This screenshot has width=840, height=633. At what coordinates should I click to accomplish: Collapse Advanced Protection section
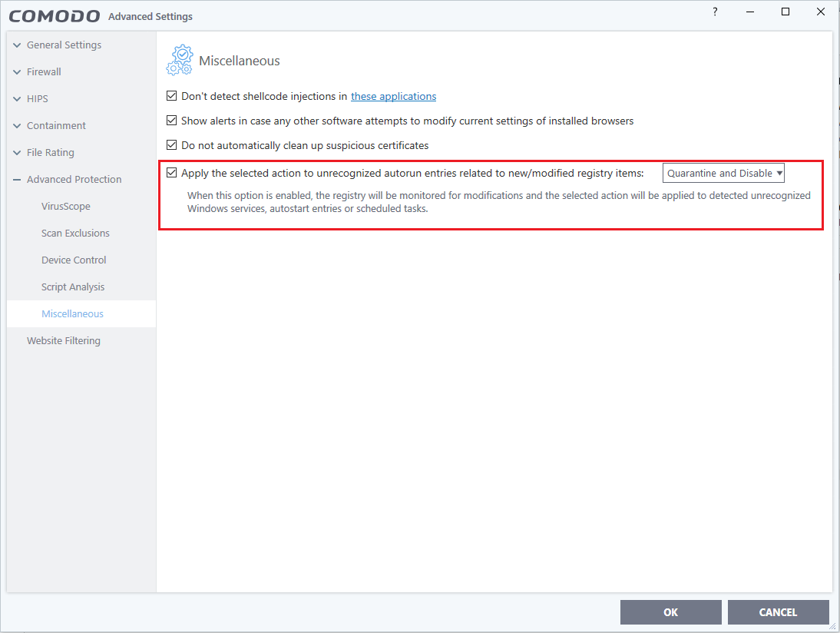tap(17, 180)
